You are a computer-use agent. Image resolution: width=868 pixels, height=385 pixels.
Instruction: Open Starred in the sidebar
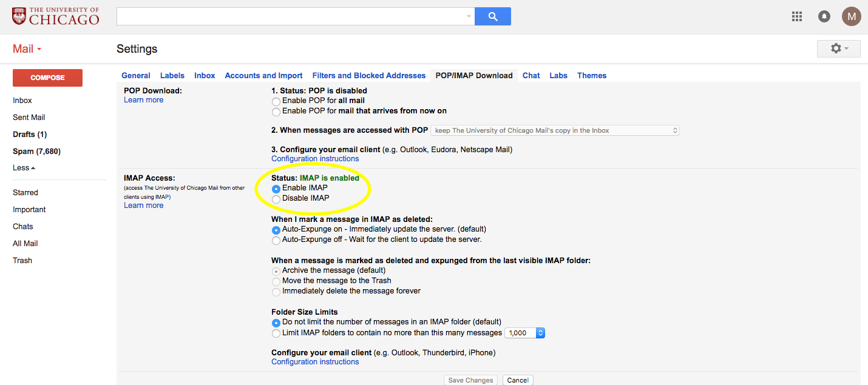25,193
